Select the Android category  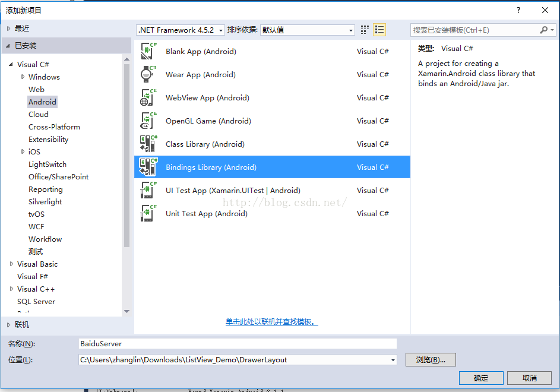pos(42,102)
